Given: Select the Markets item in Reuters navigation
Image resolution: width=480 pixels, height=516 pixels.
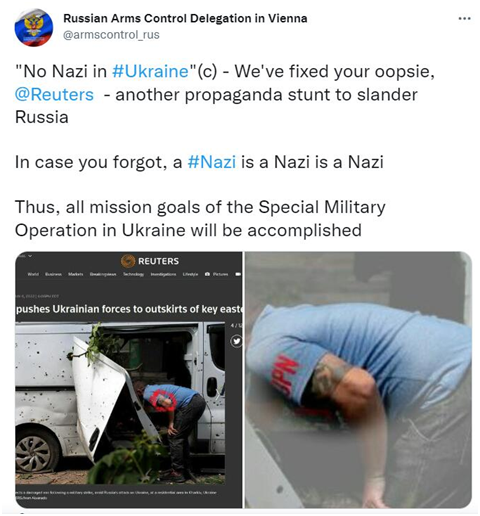Looking at the screenshot, I should [76, 274].
